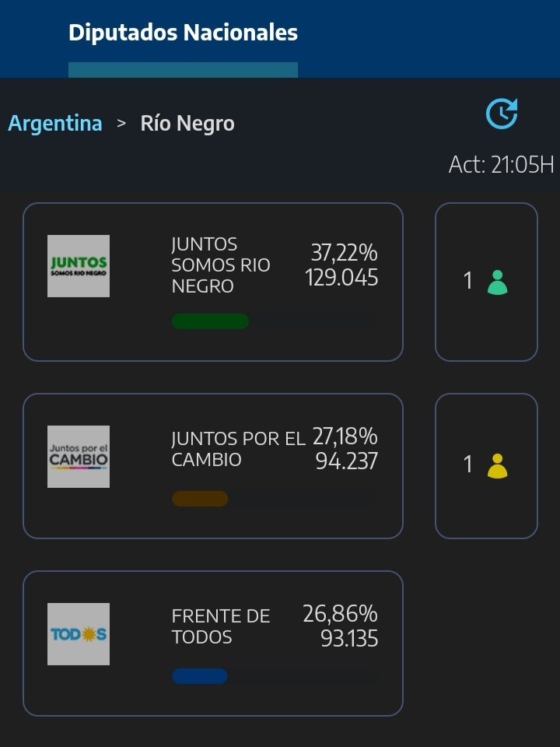560x747 pixels.
Task: Select the Río Negro breadcrumb item
Action: (187, 124)
